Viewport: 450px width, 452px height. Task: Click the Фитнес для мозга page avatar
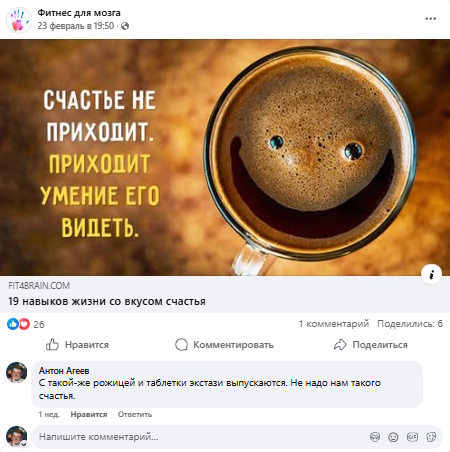(19, 20)
